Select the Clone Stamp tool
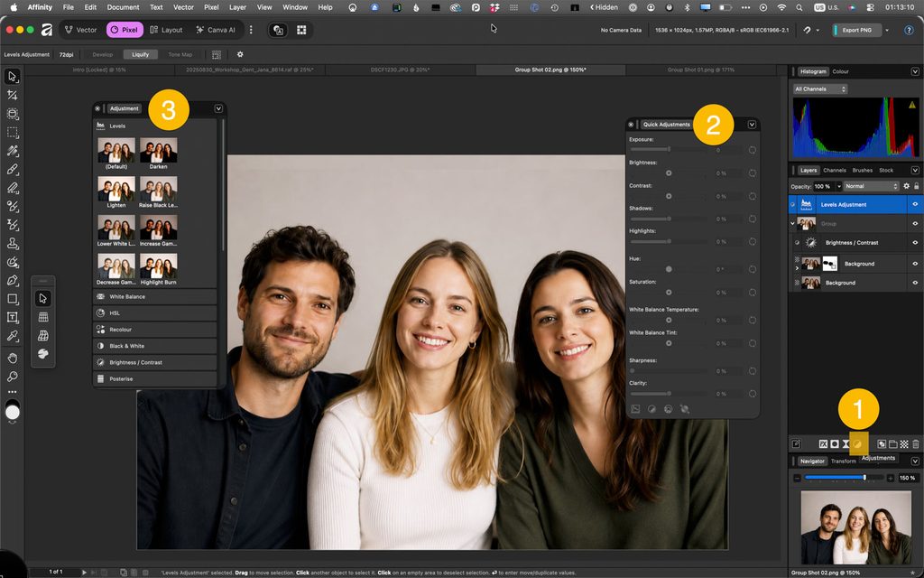Screen dimensions: 924x578 tap(13, 244)
